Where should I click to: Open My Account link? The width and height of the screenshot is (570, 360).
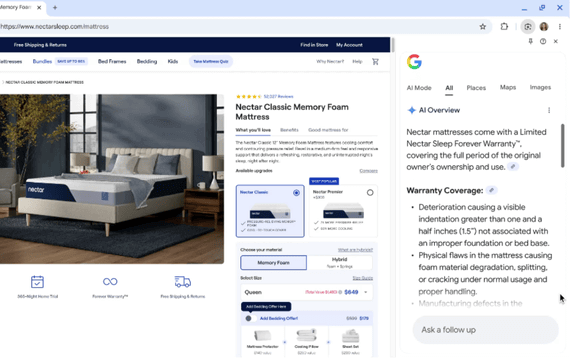point(349,45)
